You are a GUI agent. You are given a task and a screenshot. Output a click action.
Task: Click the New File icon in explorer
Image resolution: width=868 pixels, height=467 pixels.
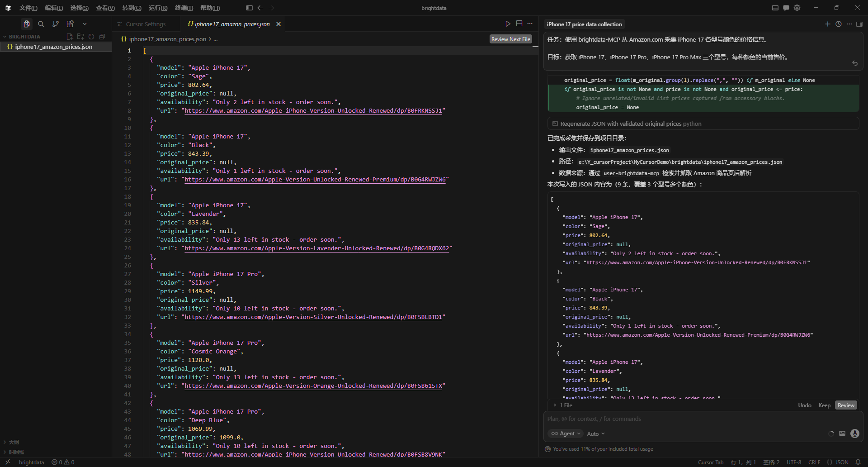(70, 37)
